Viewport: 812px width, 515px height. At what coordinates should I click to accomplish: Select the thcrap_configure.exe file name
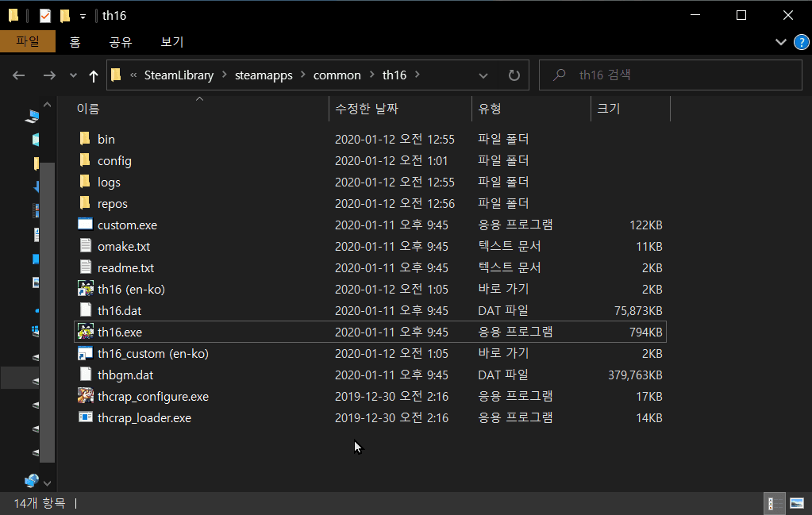153,397
